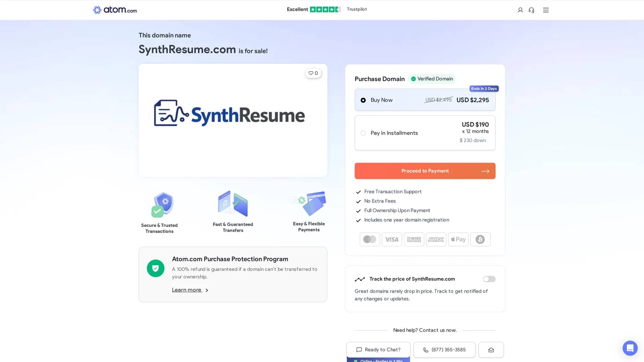Click the Ends In 2 Days badge

tap(484, 88)
